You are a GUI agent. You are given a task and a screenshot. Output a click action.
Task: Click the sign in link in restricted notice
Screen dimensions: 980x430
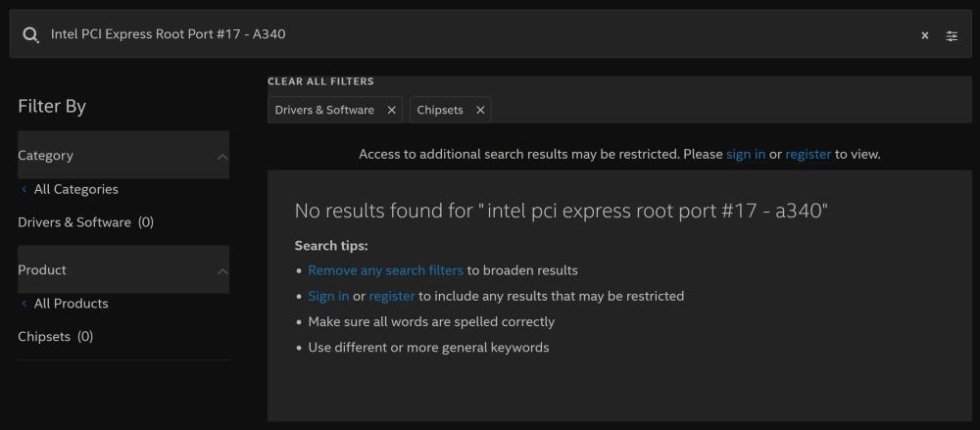[x=746, y=155]
